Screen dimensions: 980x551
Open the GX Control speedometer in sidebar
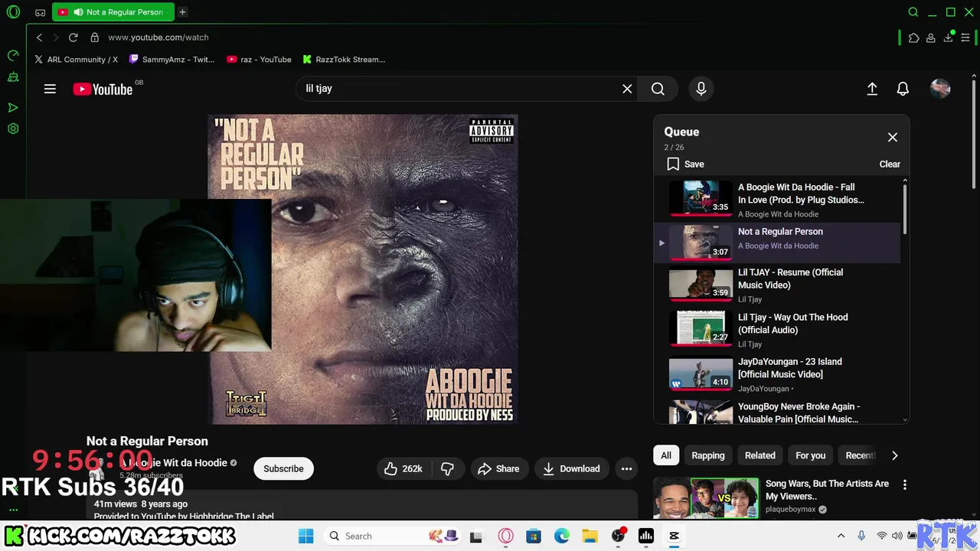13,56
